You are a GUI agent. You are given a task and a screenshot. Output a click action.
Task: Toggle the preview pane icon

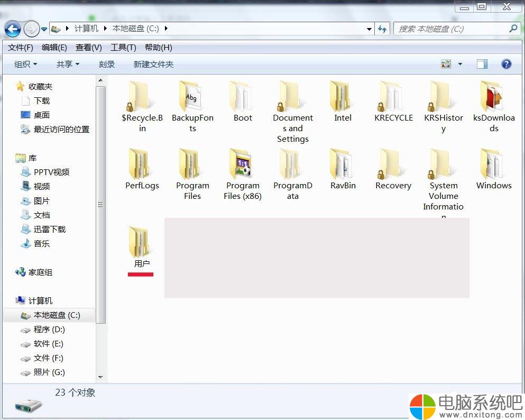pos(482,64)
